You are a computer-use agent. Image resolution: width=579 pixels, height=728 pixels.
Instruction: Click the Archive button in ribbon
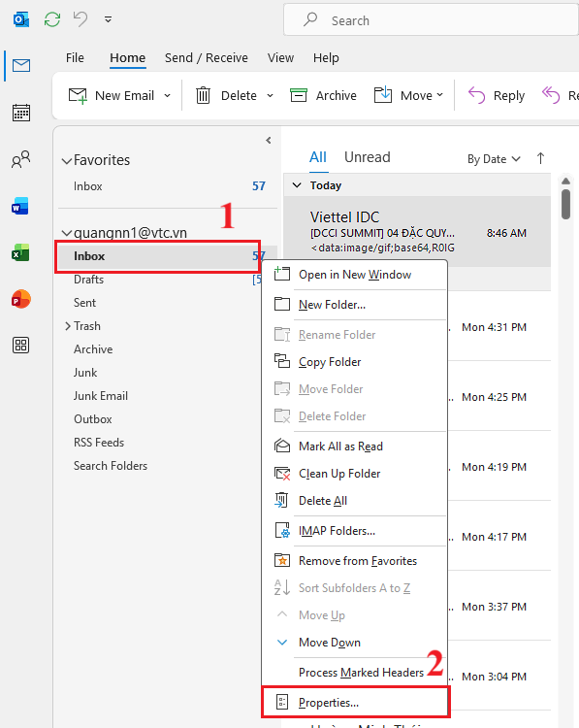pyautogui.click(x=323, y=95)
